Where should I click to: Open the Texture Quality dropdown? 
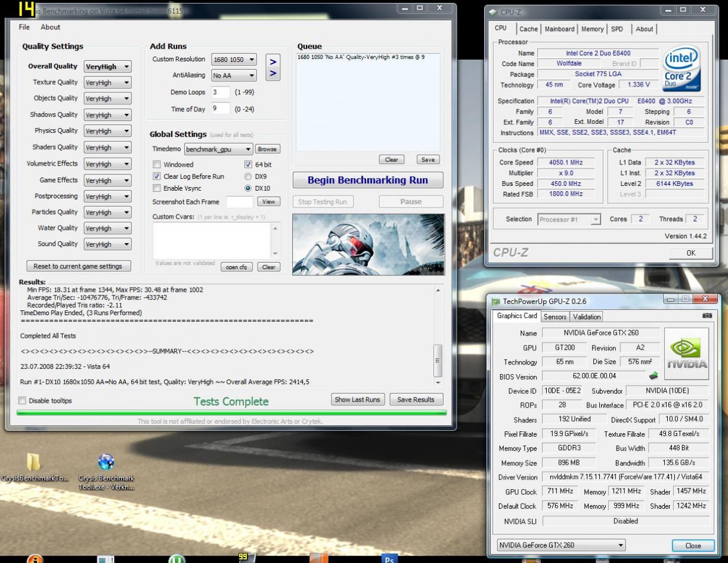click(x=107, y=83)
